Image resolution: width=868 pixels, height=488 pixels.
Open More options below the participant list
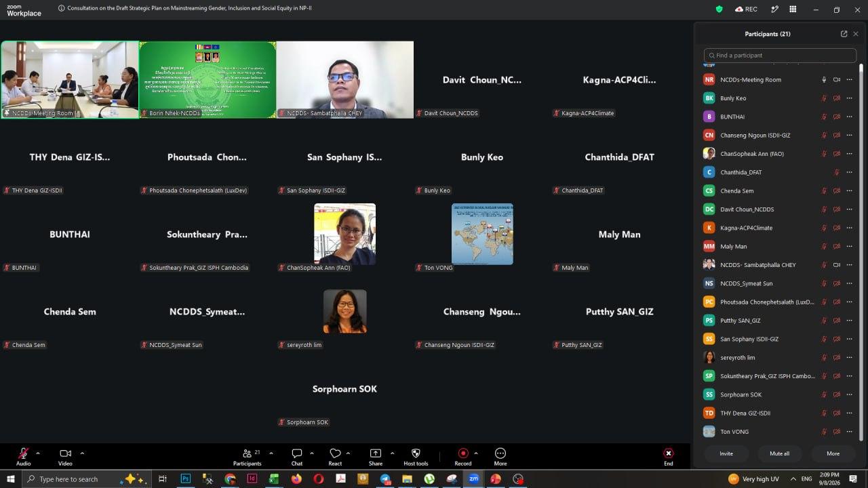[x=833, y=453]
